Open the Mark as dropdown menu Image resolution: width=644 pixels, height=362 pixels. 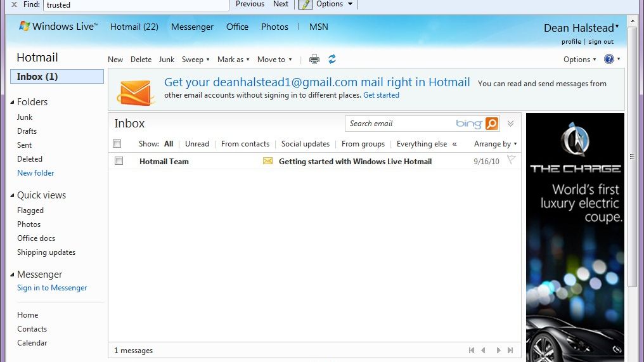pos(233,60)
